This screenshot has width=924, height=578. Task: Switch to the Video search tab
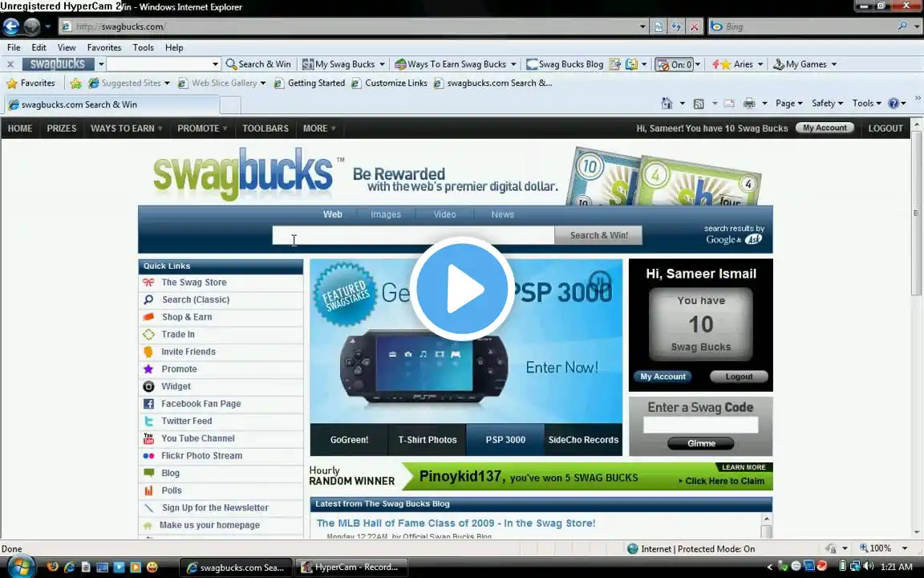click(x=445, y=214)
